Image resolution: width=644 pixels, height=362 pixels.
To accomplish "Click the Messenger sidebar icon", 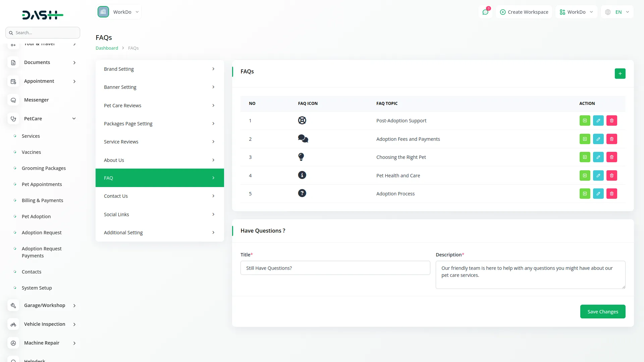I will click(13, 100).
